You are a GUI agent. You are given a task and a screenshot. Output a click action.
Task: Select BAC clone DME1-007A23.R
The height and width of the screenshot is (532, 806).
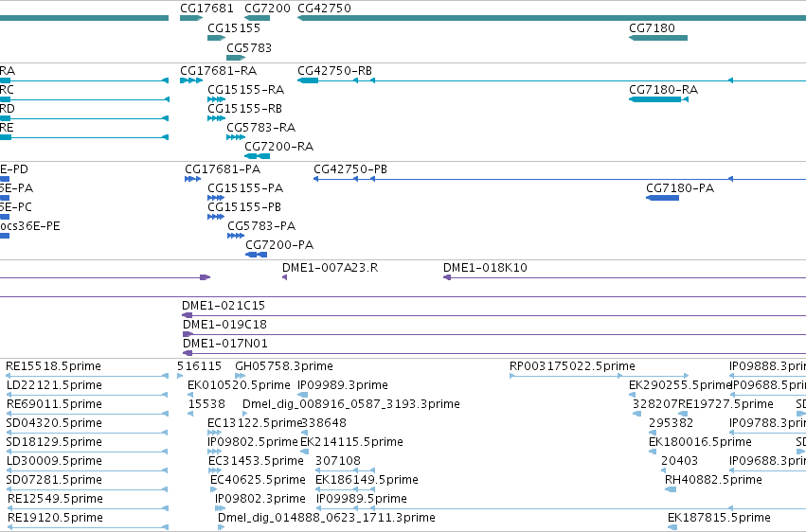[x=330, y=268]
